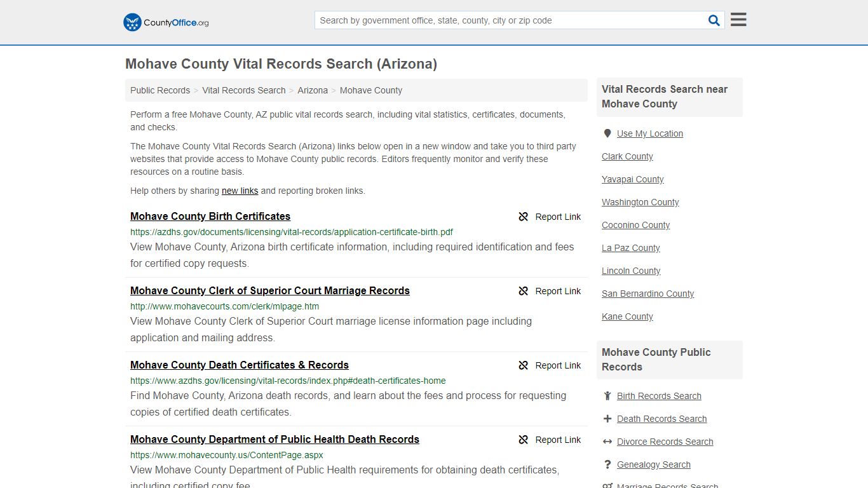
Task: Go to the Arizona breadcrumb
Action: (x=313, y=90)
